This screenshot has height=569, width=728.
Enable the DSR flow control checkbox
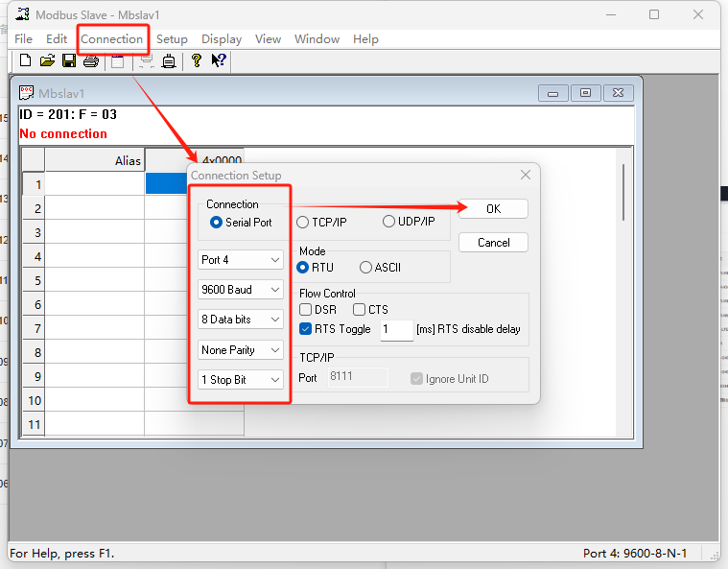[x=306, y=310]
